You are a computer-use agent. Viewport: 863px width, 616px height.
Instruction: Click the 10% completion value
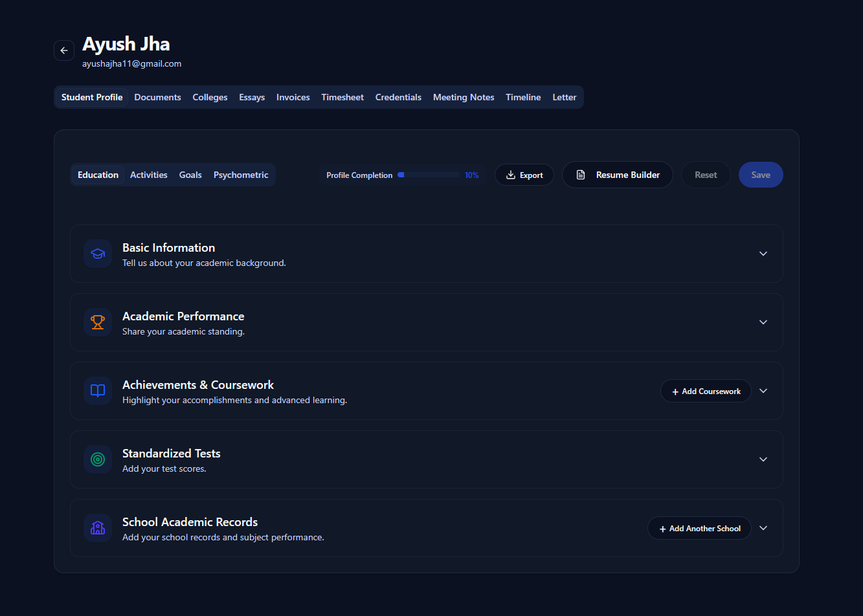pos(472,175)
